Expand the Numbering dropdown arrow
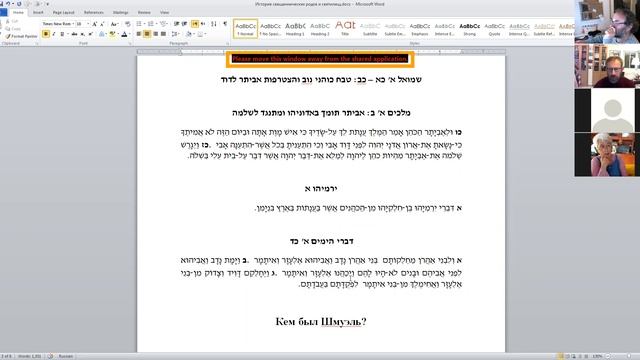640x360 pixels. click(x=156, y=24)
